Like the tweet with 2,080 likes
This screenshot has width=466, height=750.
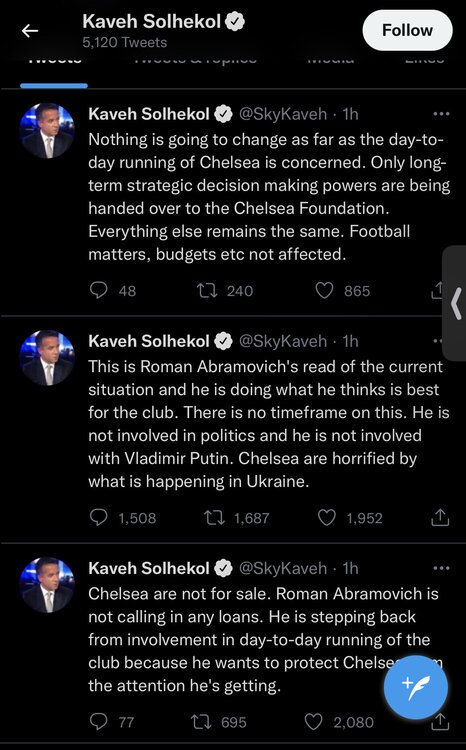[314, 722]
